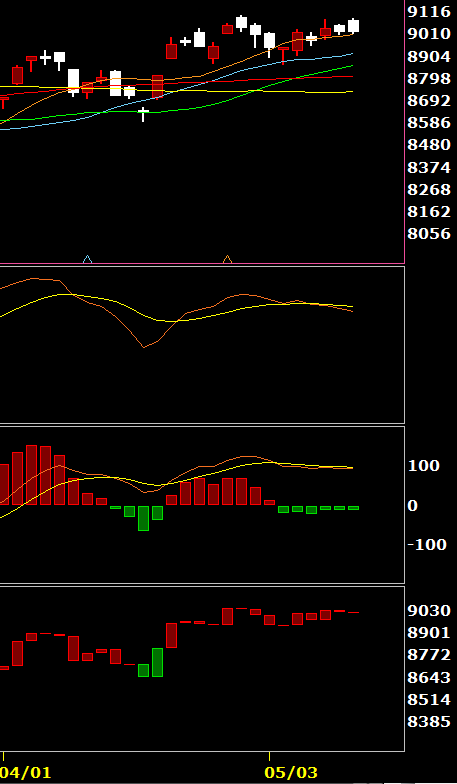Select the 100 label on MACD axis
This screenshot has height=784, width=457.
pyautogui.click(x=424, y=466)
